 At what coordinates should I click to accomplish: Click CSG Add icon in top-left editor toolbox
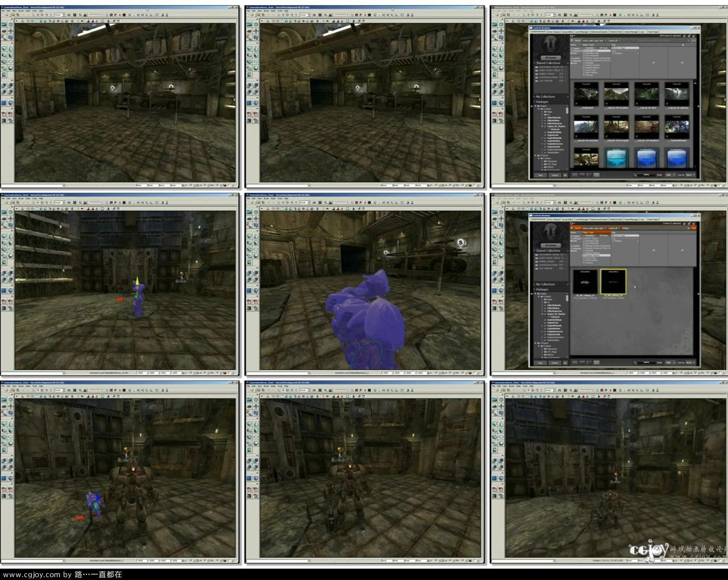click(x=3, y=85)
